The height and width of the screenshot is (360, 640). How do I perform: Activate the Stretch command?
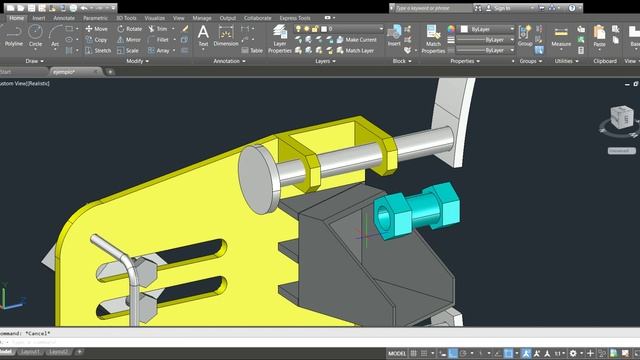pos(98,51)
